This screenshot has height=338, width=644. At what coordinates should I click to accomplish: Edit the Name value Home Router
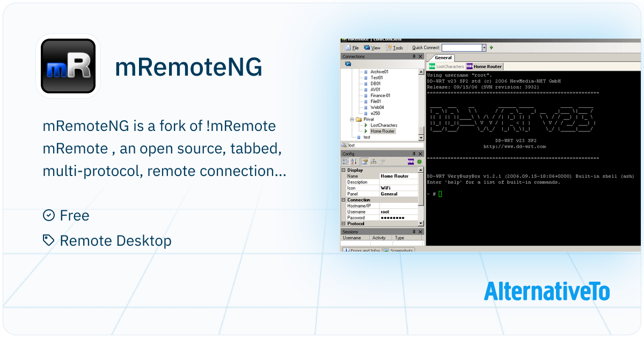pos(399,176)
